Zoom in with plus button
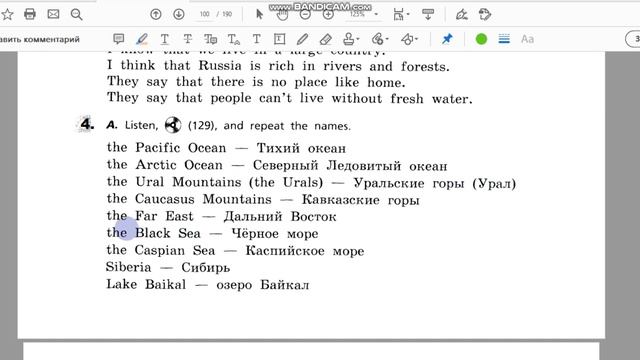 [328, 15]
